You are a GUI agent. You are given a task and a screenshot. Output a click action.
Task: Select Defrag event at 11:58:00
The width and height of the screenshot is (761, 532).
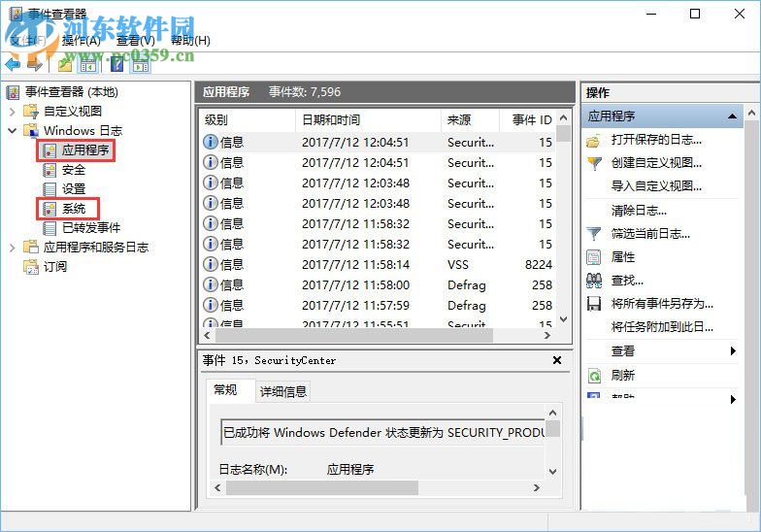pyautogui.click(x=378, y=285)
